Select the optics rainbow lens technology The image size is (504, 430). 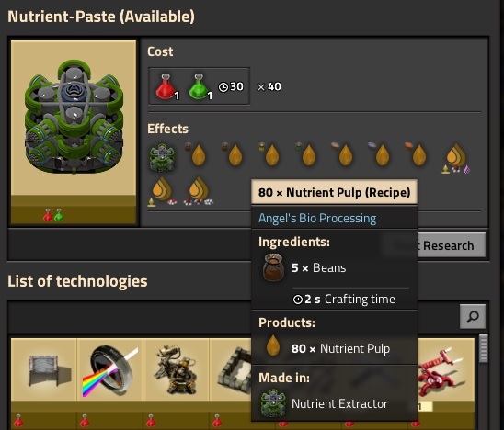point(110,370)
